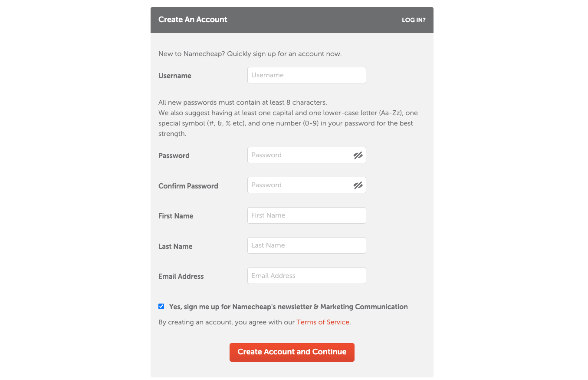Screen dimensions: 588x380
Task: Click the newsletter and Marketing Communication label text
Action: tap(288, 307)
